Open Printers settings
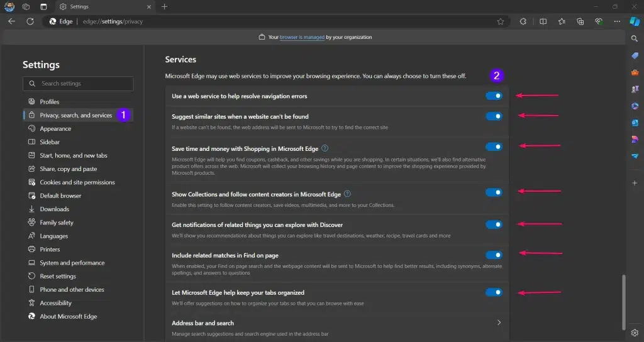This screenshot has height=342, width=644. (78, 249)
